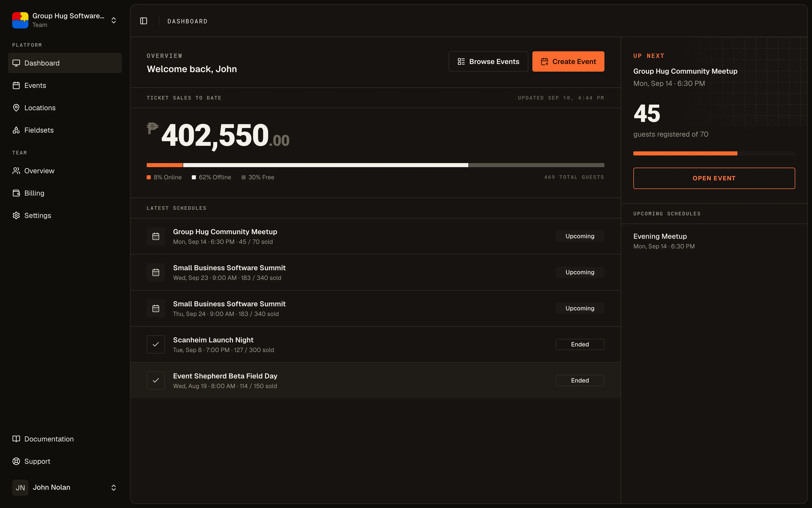Open Locations from the sidebar

(x=65, y=107)
